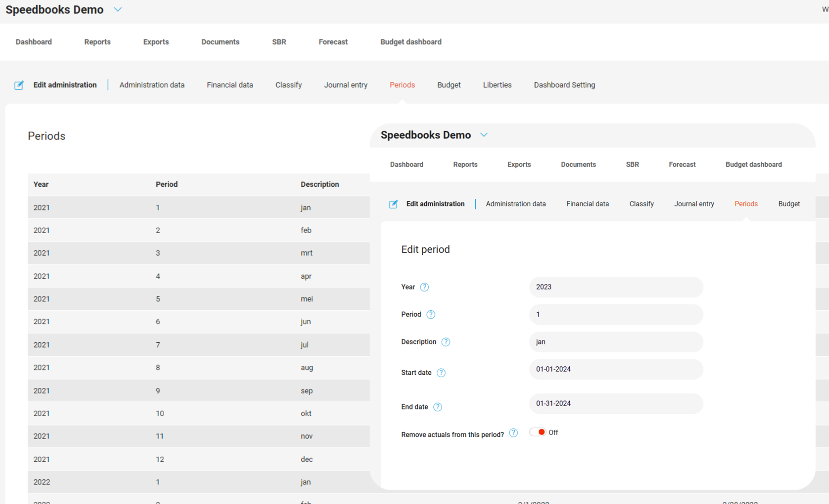The height and width of the screenshot is (504, 829).
Task: Switch to Administration data tab in overlay panel
Action: tap(516, 204)
